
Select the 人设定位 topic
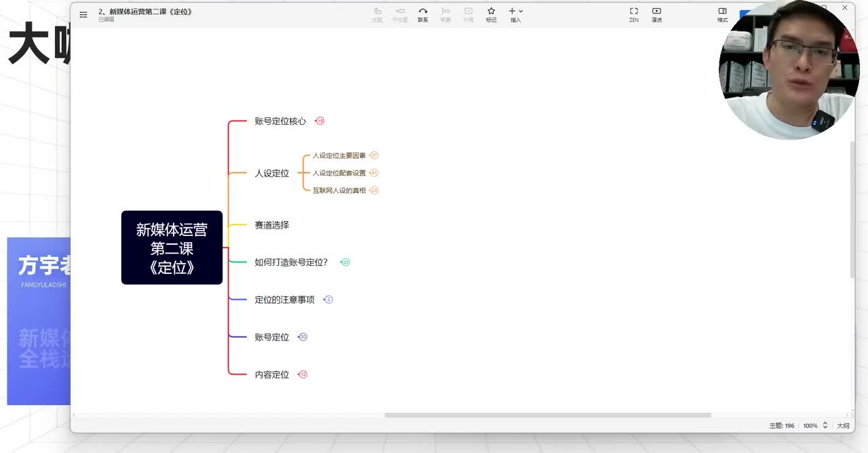(272, 173)
